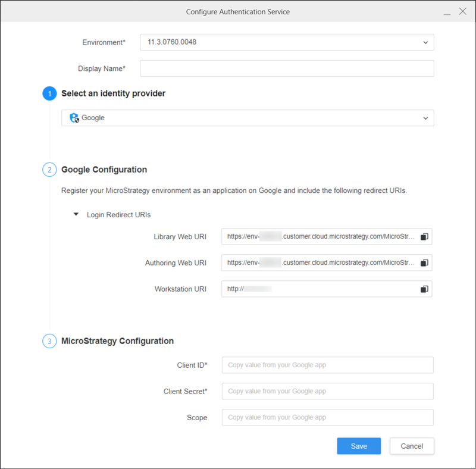
Task: Collapse the Login Redirect URIs section
Action: coord(76,214)
